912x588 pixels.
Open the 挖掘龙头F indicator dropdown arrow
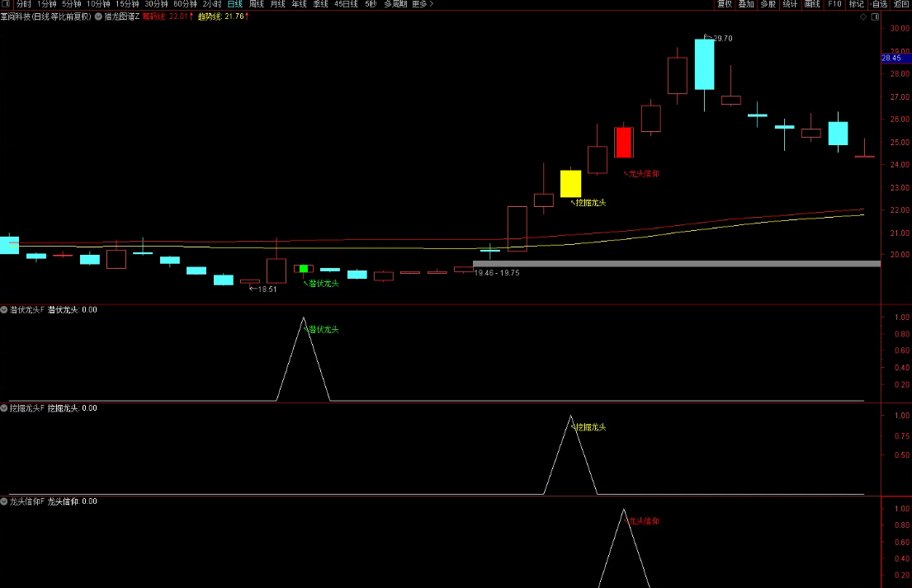click(x=5, y=407)
